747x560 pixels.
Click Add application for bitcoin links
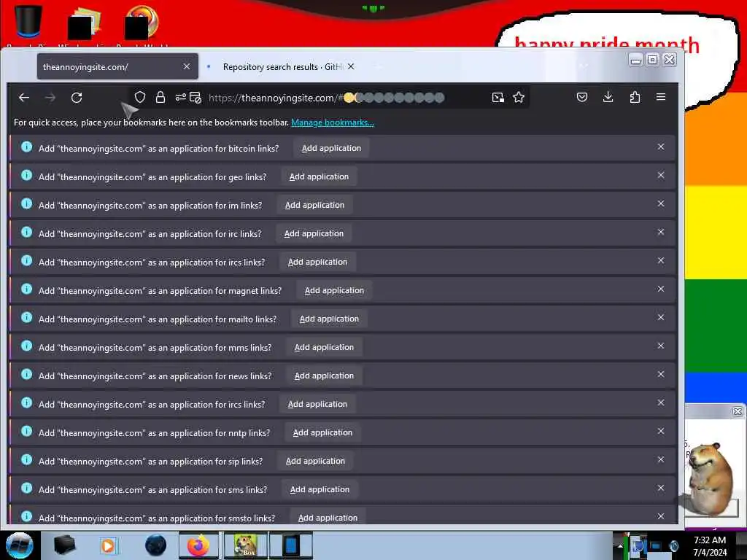click(331, 148)
